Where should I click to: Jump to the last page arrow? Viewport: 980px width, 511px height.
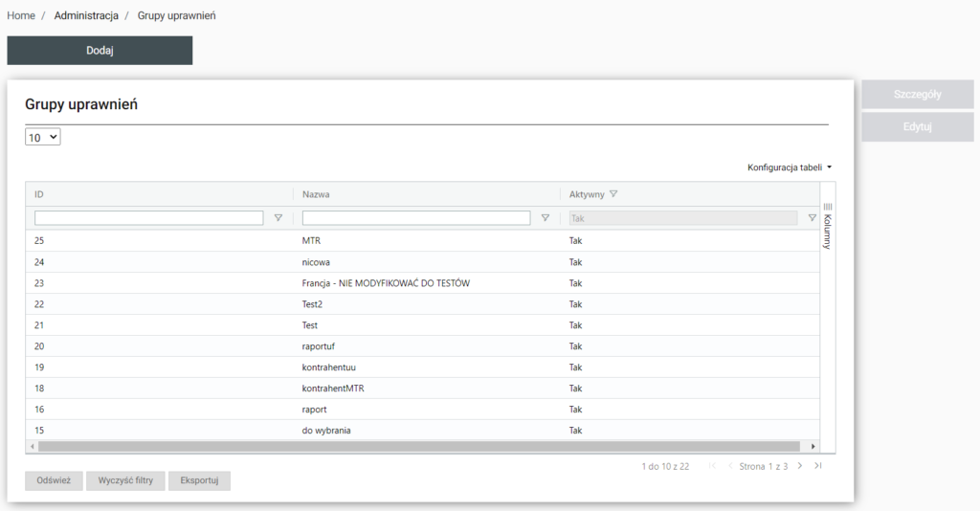(818, 466)
